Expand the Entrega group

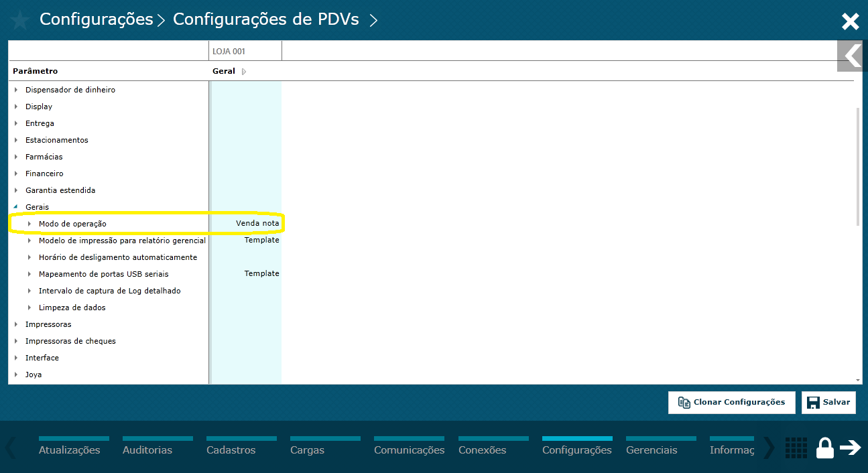click(x=16, y=123)
